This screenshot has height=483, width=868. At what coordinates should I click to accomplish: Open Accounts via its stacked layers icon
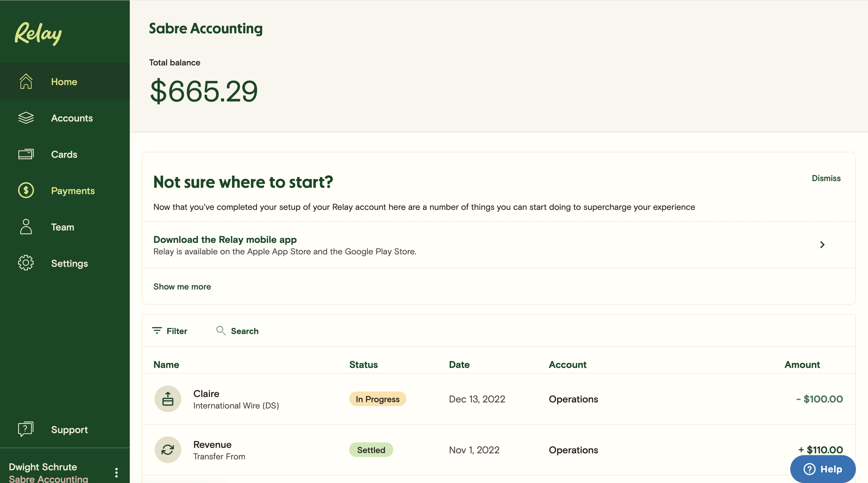pos(26,118)
